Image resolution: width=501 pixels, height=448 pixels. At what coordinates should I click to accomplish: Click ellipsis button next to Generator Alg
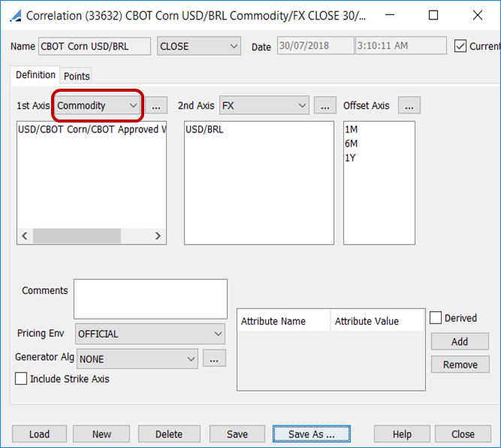point(214,358)
